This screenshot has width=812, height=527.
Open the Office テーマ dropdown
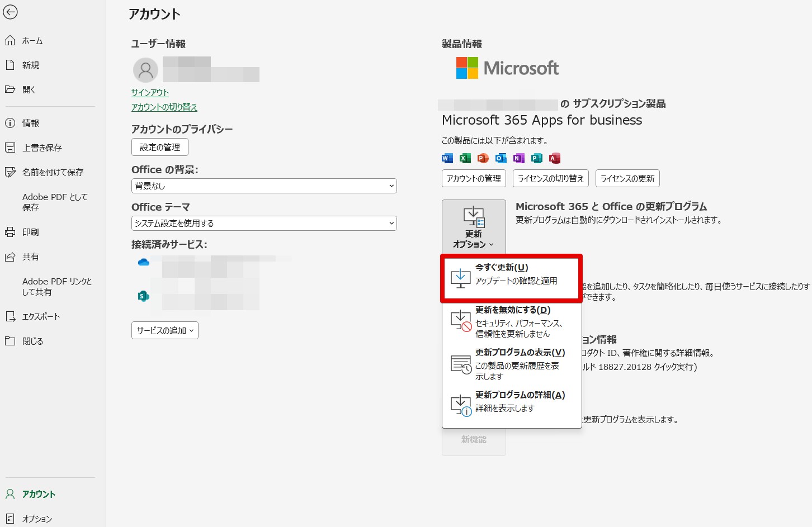coord(264,223)
